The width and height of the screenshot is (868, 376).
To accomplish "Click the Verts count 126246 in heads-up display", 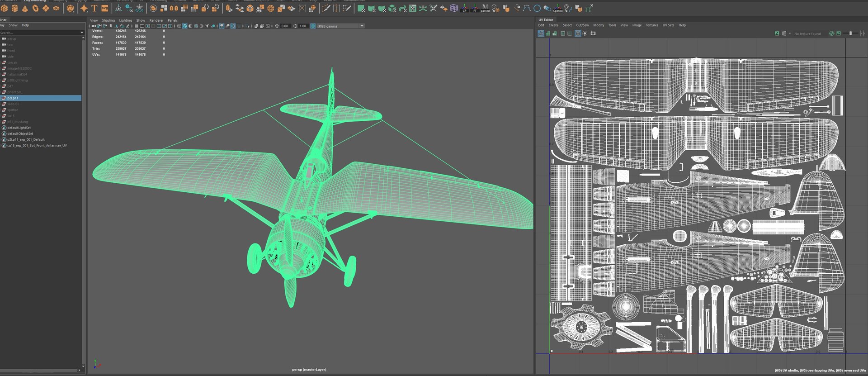I will 121,31.
